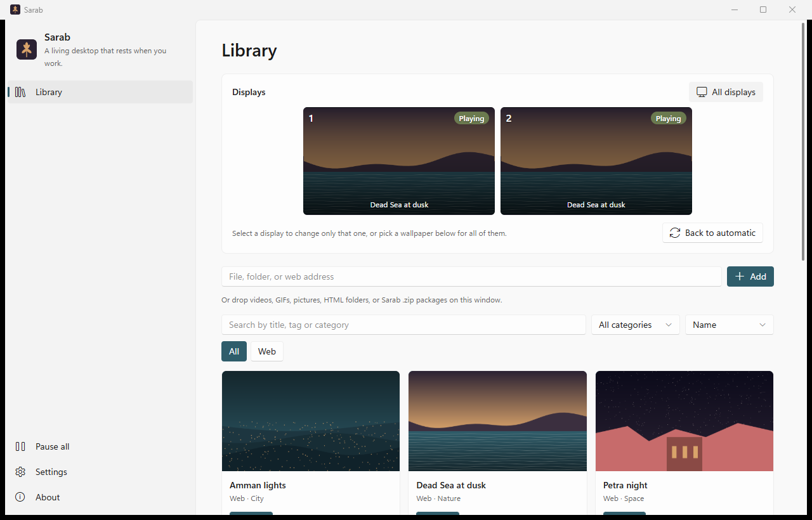Click the Back to automatic button

pos(712,233)
